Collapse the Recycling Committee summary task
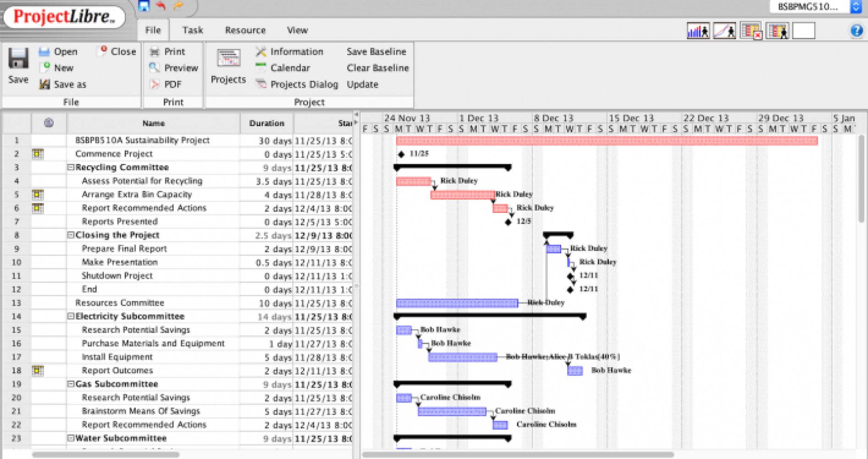The height and width of the screenshot is (459, 868). tap(71, 168)
